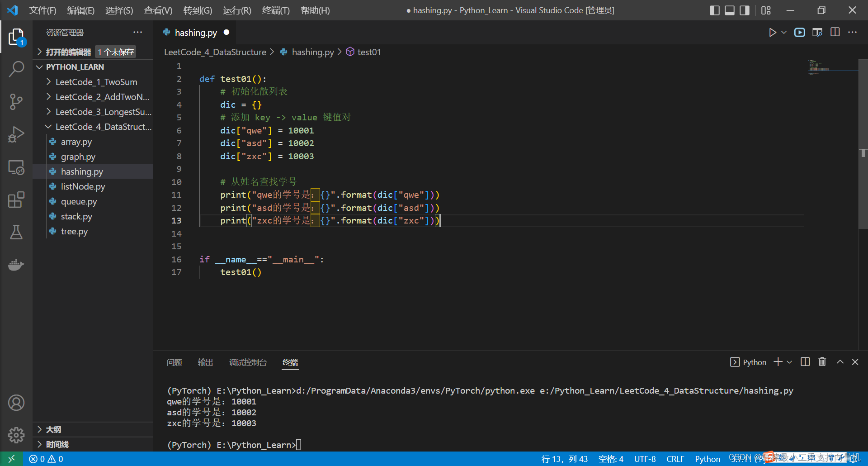Change encoding UTF-8 in status bar

click(x=645, y=459)
